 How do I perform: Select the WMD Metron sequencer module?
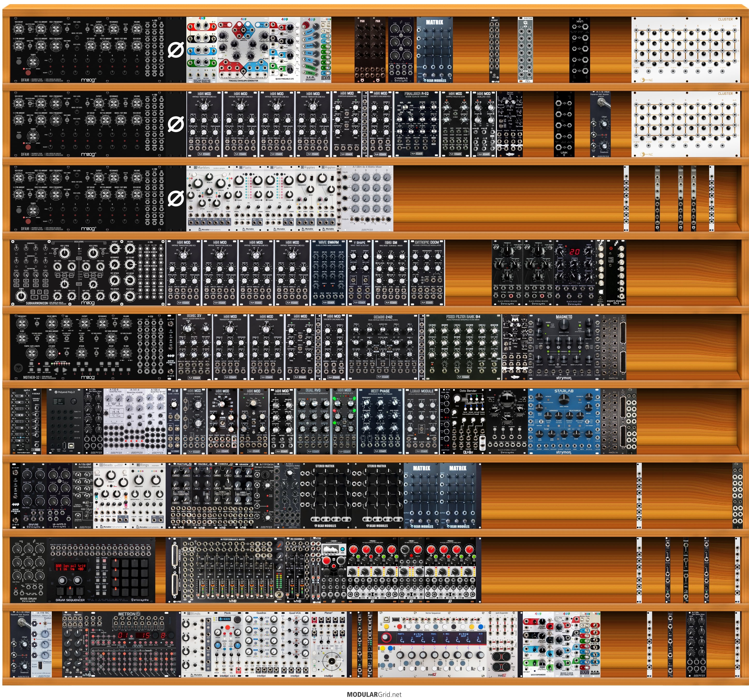coord(129,644)
